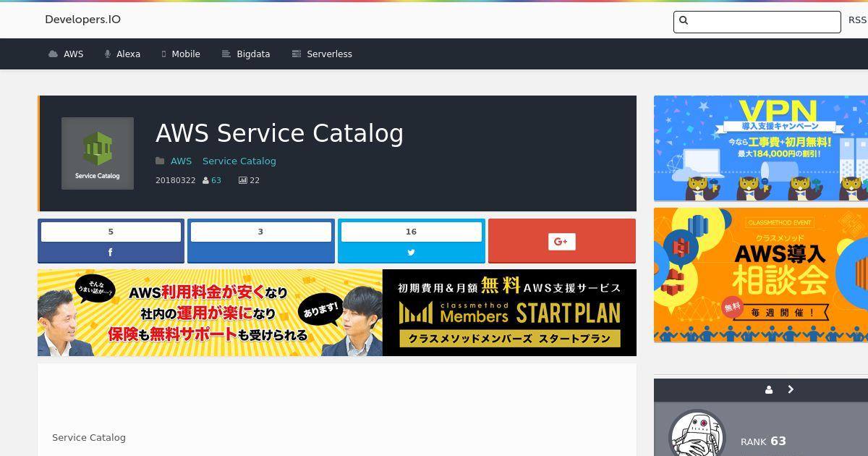
Task: Click the RANK 63 text
Action: (763, 442)
